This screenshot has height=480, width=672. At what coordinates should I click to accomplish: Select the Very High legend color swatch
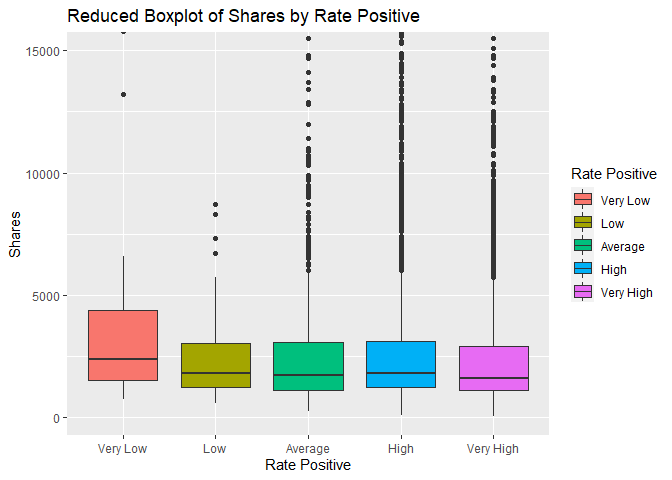click(x=583, y=292)
